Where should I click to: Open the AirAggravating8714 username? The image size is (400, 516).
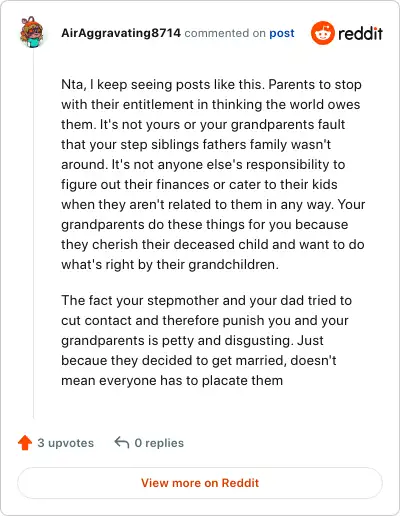(121, 33)
